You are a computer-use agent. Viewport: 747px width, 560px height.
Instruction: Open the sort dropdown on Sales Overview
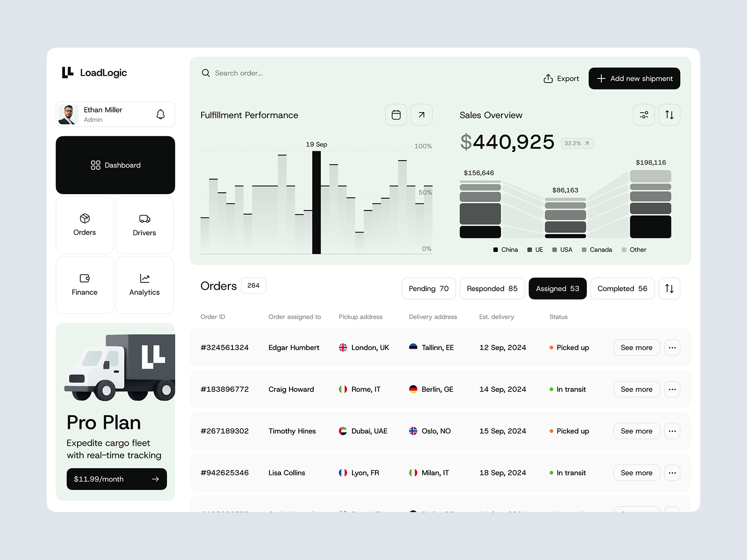tap(669, 115)
